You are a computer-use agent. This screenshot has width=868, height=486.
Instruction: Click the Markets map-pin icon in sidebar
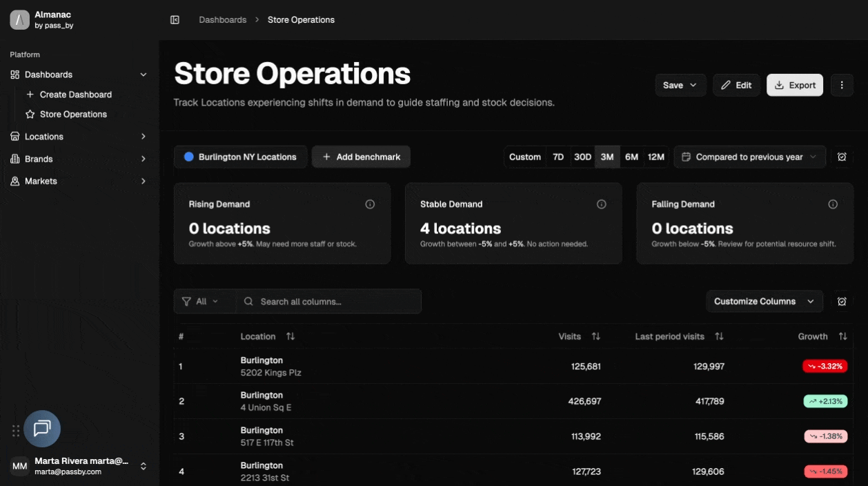coord(14,181)
